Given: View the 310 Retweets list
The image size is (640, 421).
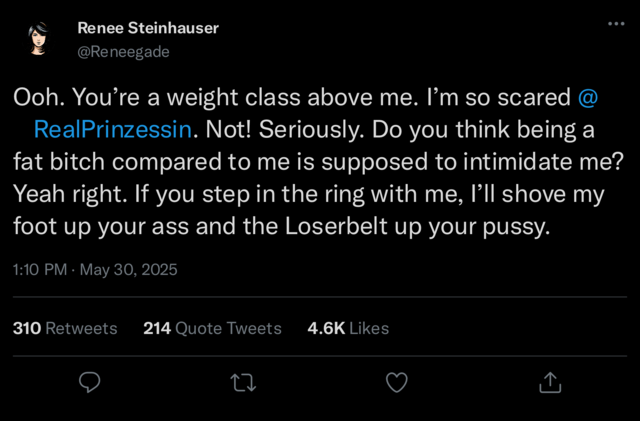Looking at the screenshot, I should tap(65, 328).
